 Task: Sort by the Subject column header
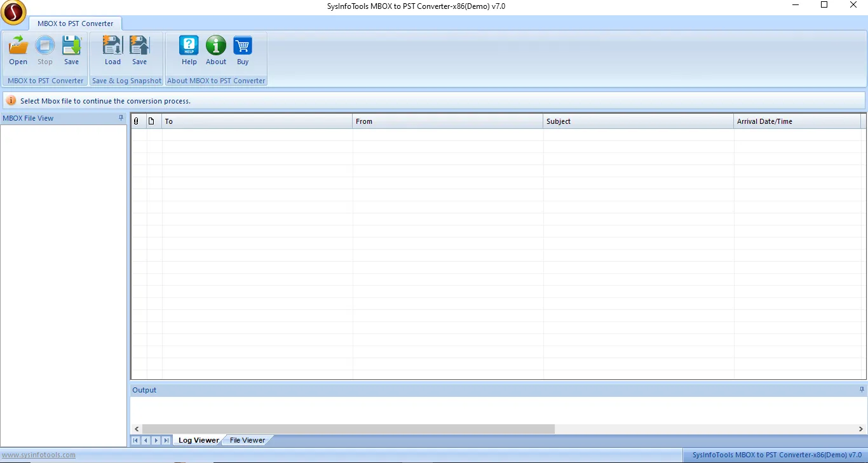(638, 121)
